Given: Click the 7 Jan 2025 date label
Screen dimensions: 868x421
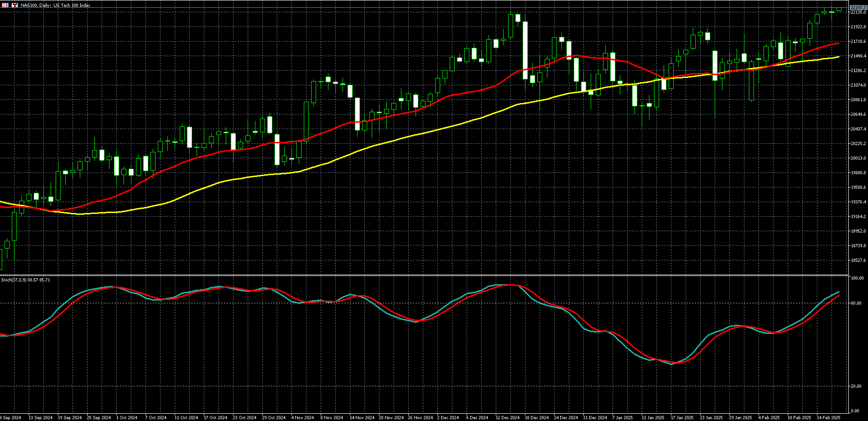Looking at the screenshot, I should pyautogui.click(x=623, y=417).
